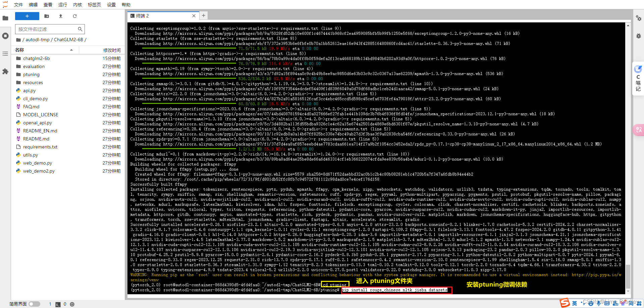Click the Sogou microphone voice input icon
This screenshot has height=308, width=644.
[599, 303]
